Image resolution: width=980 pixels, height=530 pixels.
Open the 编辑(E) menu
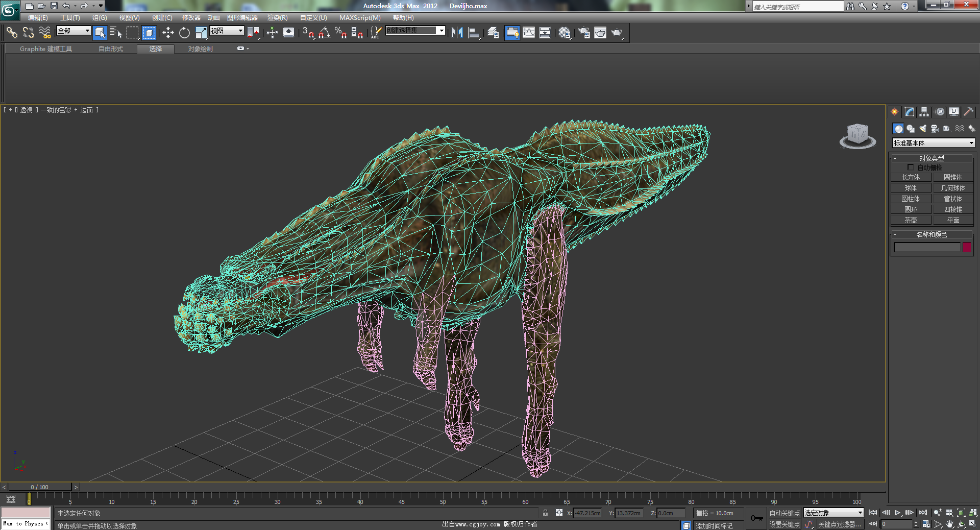[38, 18]
